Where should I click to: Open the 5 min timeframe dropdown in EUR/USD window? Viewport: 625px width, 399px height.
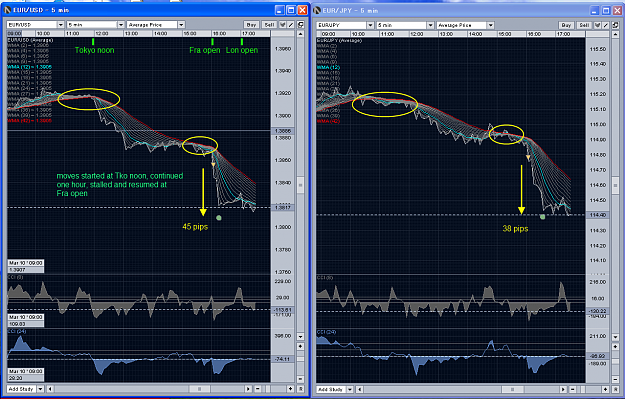[x=95, y=25]
